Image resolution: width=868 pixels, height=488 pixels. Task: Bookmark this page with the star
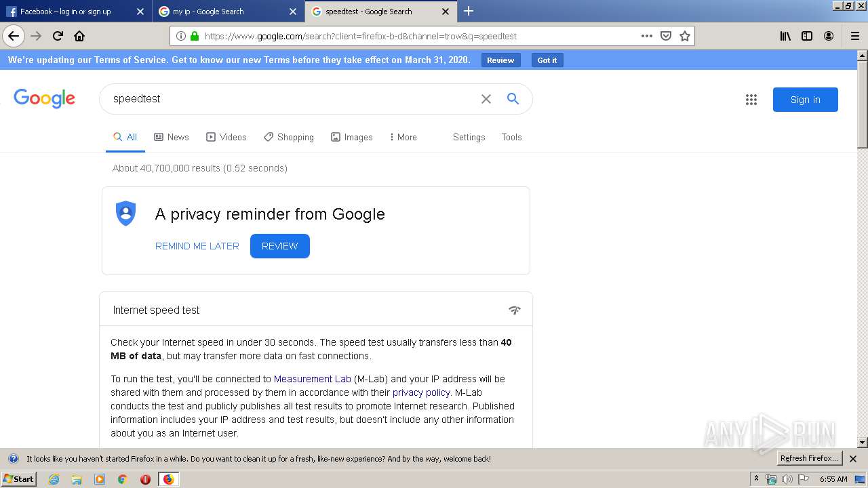click(685, 36)
